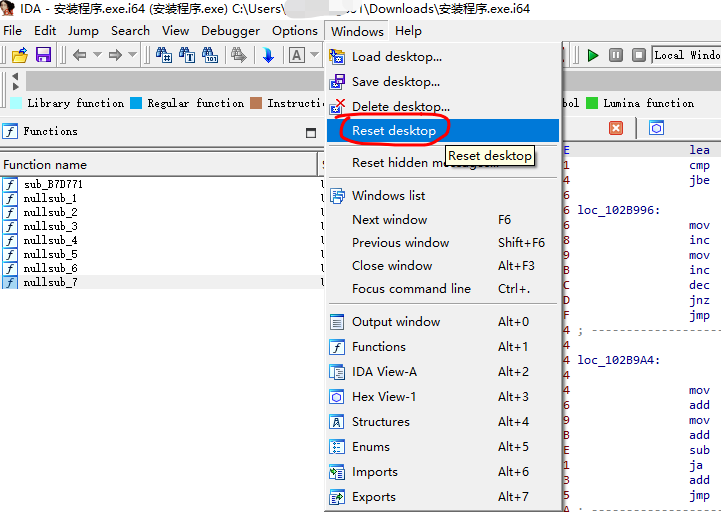Select Reset desktop menu entry
Screen dimensions: 721x512
(443, 131)
